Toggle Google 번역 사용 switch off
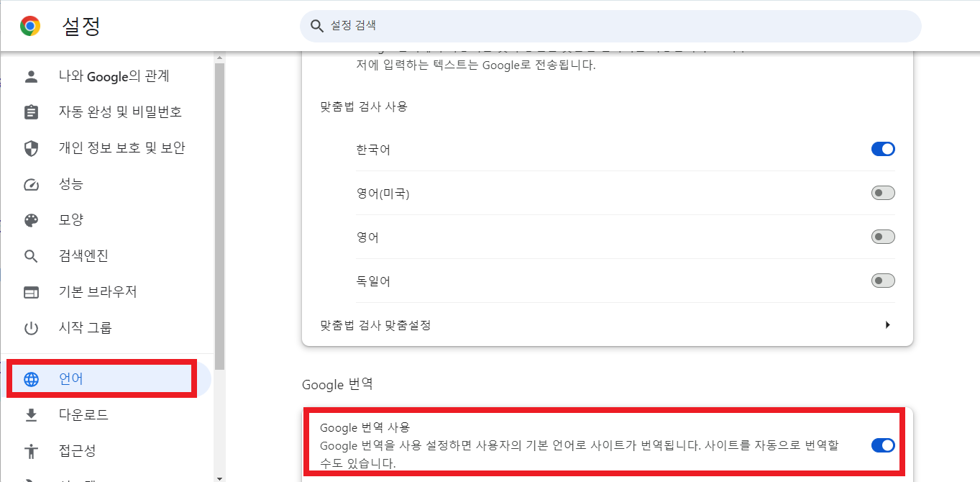 883,445
